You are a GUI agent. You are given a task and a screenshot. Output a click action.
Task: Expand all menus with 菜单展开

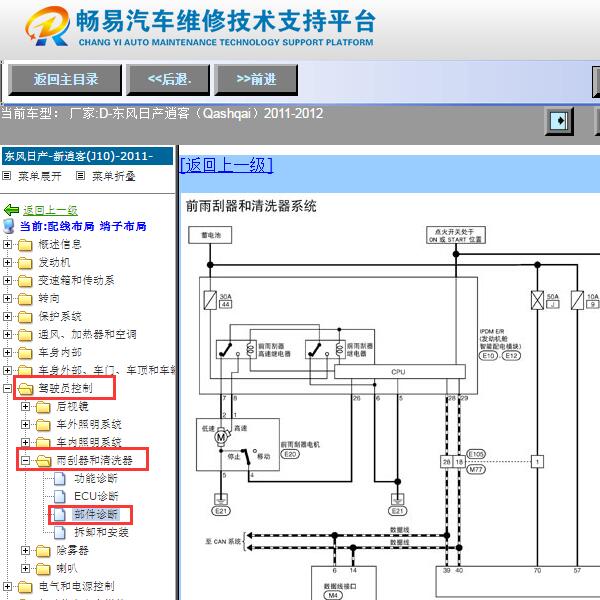click(40, 176)
